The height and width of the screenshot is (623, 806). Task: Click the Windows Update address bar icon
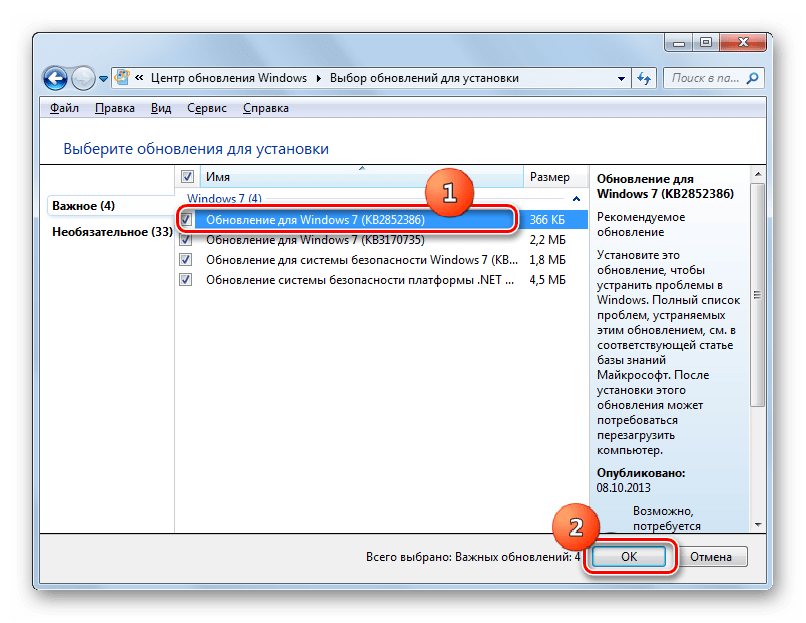point(122,78)
